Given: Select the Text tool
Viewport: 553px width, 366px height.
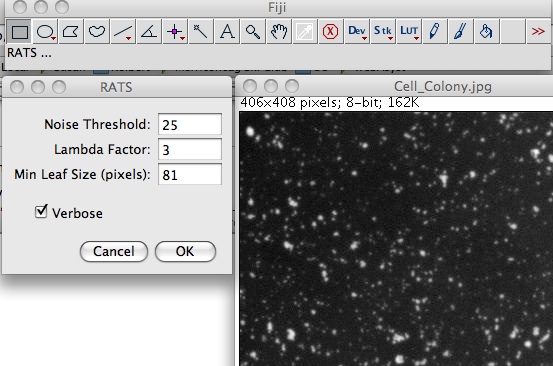Looking at the screenshot, I should (227, 32).
